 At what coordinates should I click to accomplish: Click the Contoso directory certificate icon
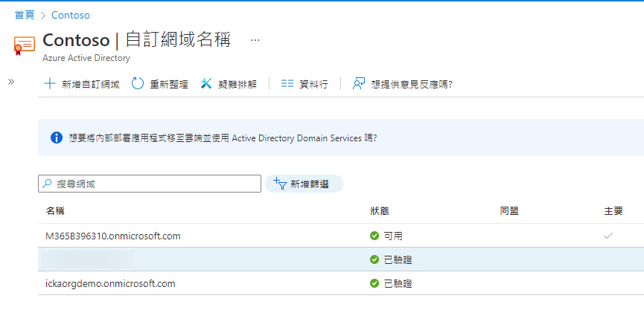[25, 46]
